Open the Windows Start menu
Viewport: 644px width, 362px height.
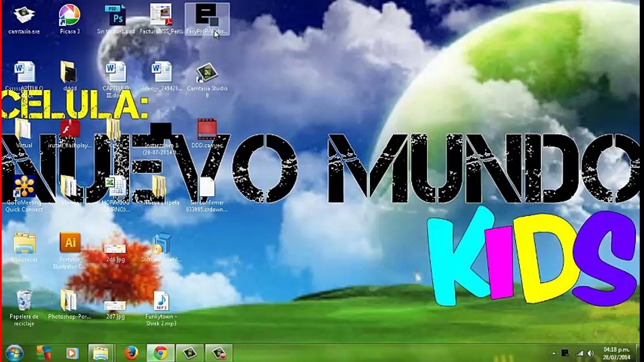tap(15, 353)
